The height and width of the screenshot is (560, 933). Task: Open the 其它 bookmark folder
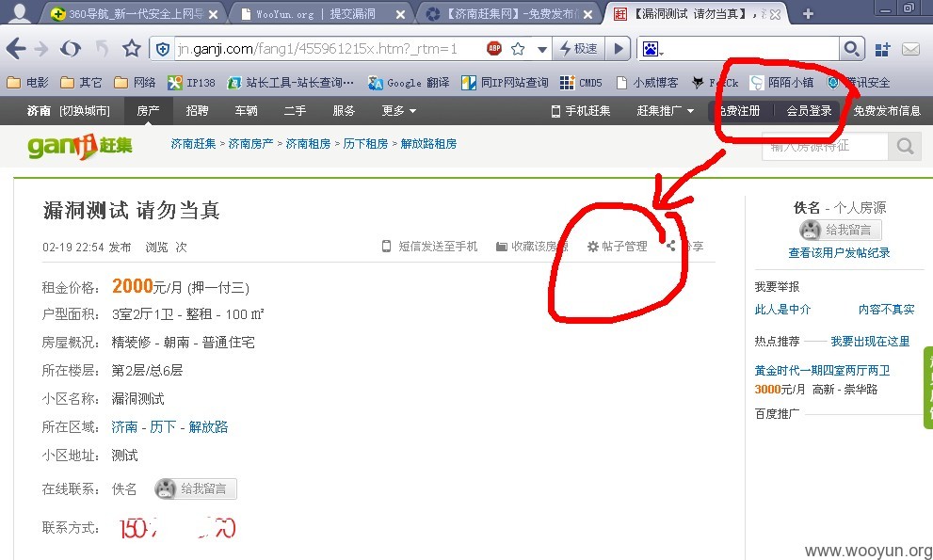click(81, 83)
